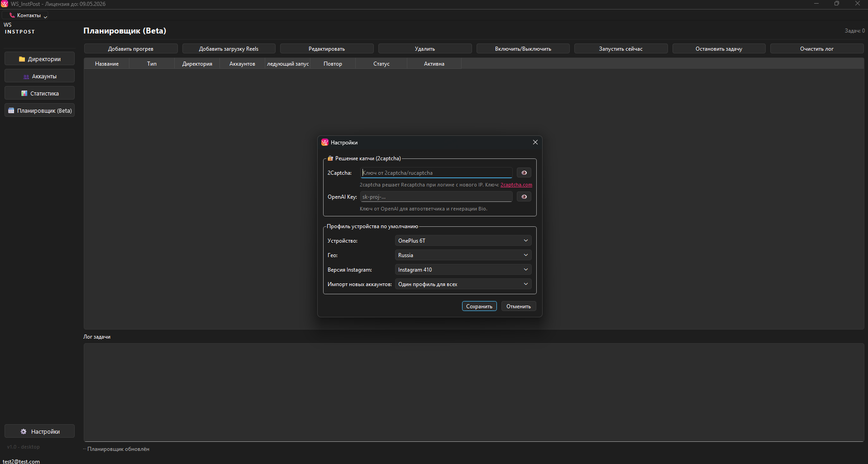
Task: Click the calendar icon for Планировщик (Beta)
Action: click(x=11, y=110)
